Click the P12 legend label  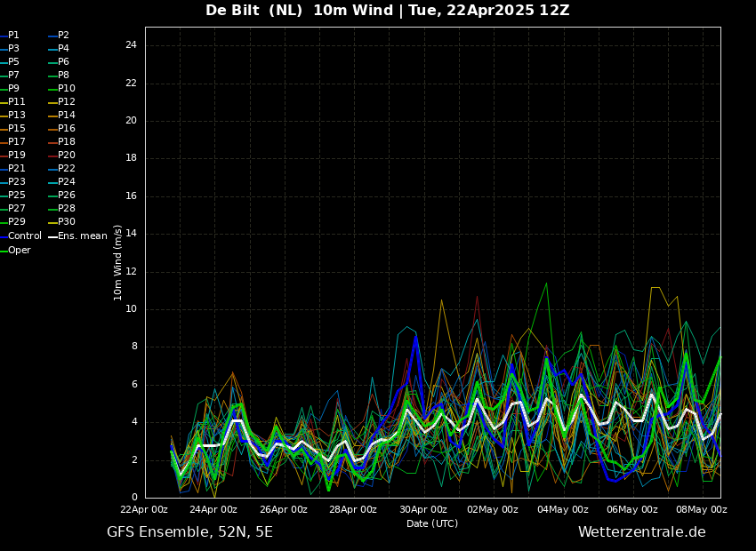pos(66,102)
